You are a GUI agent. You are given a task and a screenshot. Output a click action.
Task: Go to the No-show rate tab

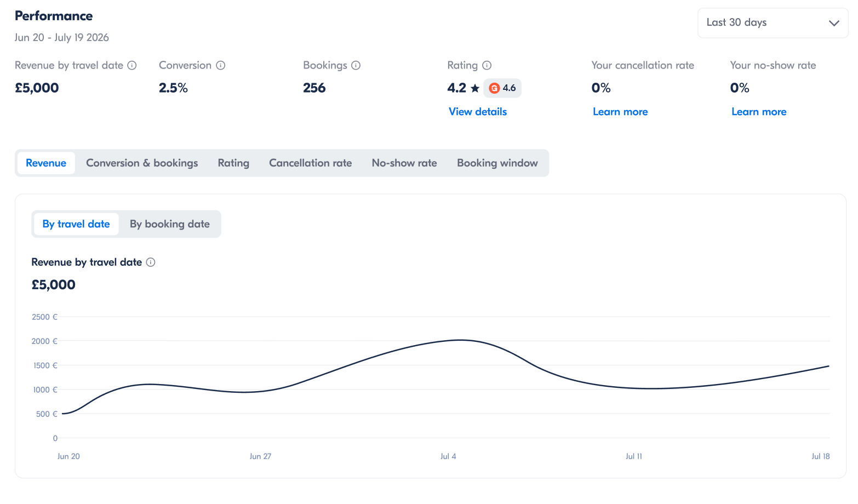(404, 163)
